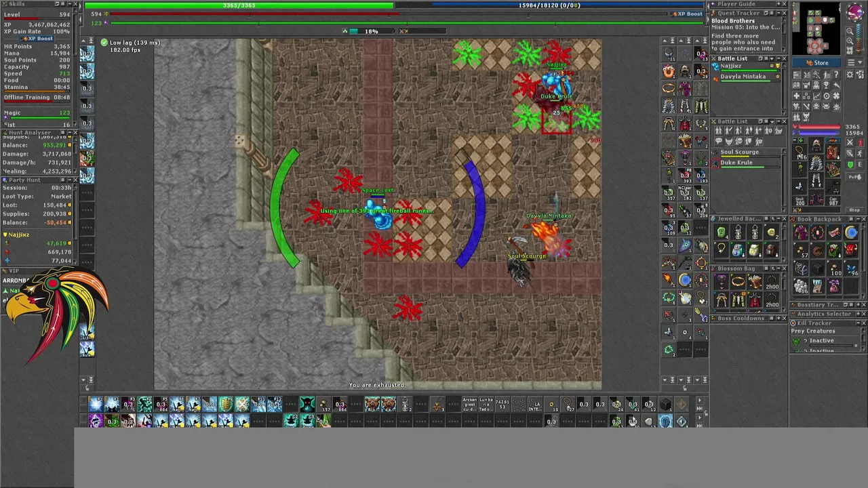This screenshot has width=868, height=488.
Task: Open the question mark help icon
Action: pyautogui.click(x=836, y=75)
